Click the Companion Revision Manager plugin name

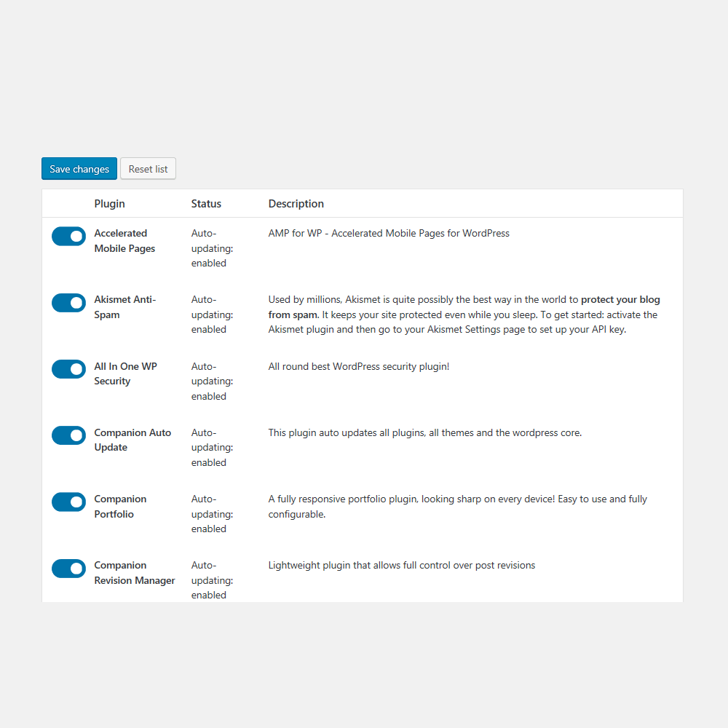click(x=135, y=573)
